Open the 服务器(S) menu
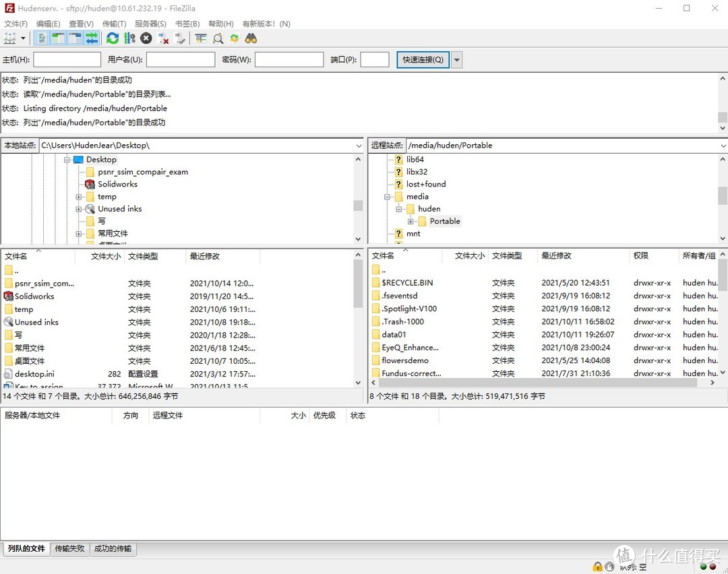The image size is (728, 574). click(150, 24)
